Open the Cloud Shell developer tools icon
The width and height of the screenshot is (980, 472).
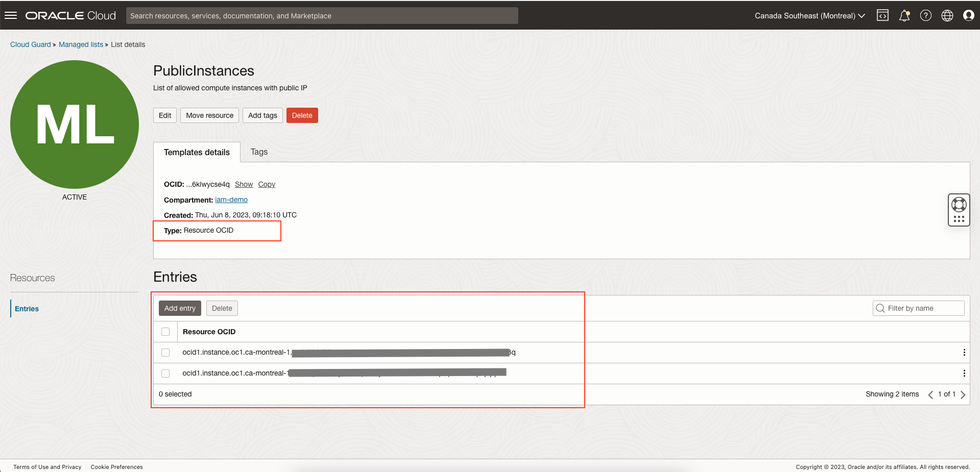882,15
